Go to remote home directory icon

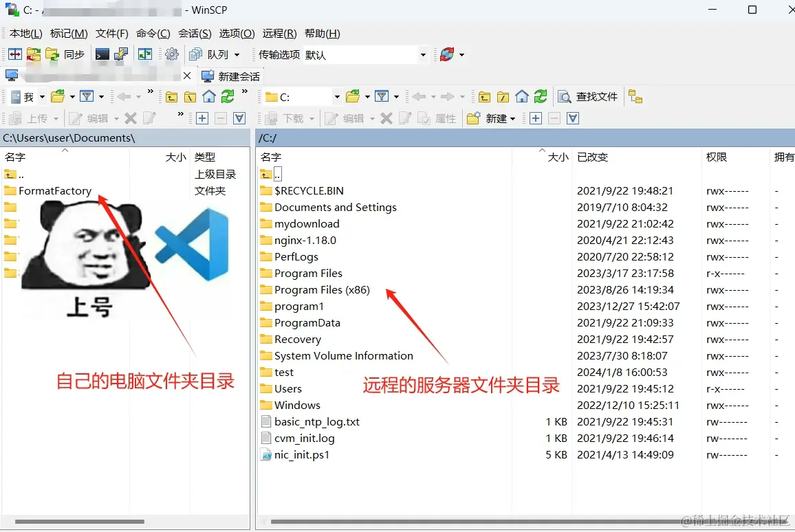click(522, 96)
